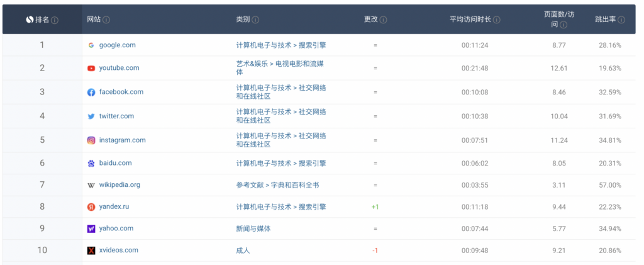
Task: Open the google.com link
Action: click(x=118, y=45)
